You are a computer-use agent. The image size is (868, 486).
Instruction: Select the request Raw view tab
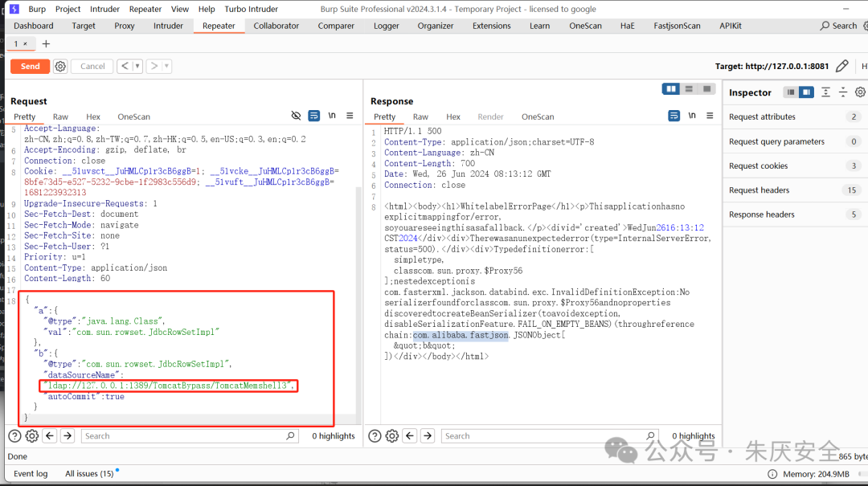click(60, 116)
